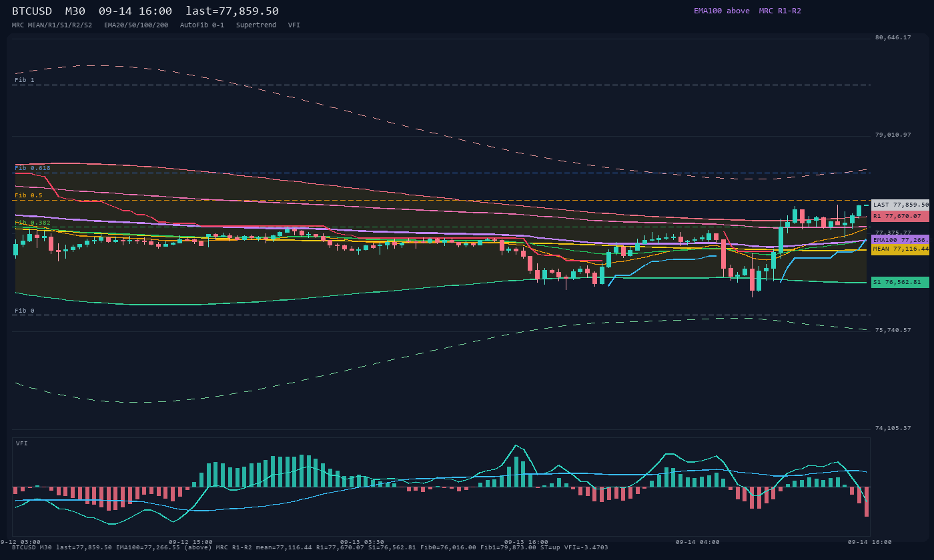This screenshot has width=934, height=560.
Task: Select the "EMA20/50/100/200" indicator legend entry
Action: point(136,25)
